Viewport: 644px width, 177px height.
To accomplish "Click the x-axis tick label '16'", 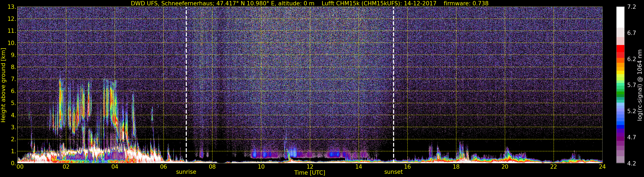I will click(x=407, y=167).
